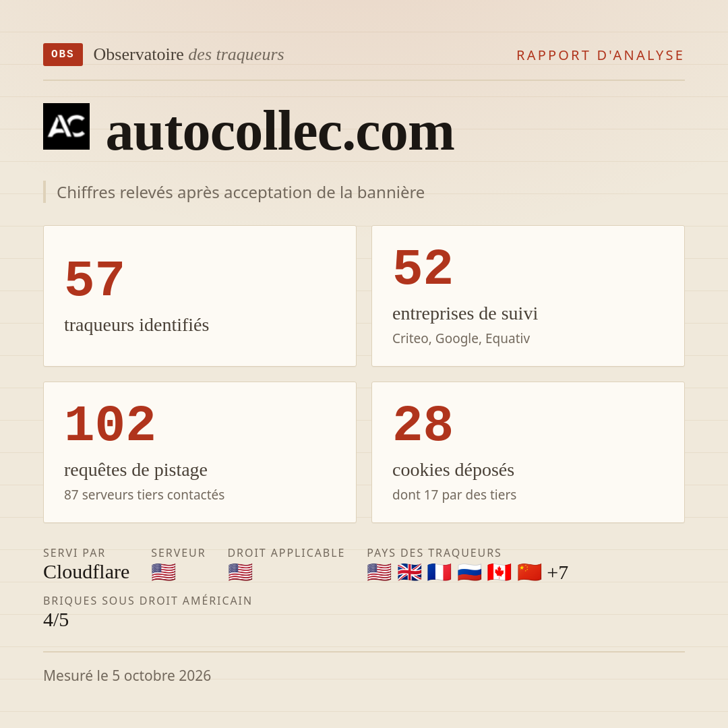Click the Pays des traqueurs label
This screenshot has height=728, width=728.
434,553
